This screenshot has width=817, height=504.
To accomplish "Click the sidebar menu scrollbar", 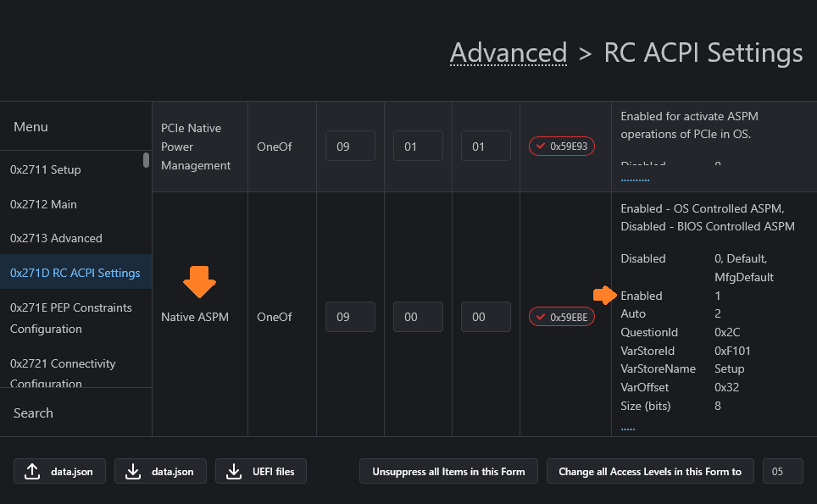I will (146, 160).
